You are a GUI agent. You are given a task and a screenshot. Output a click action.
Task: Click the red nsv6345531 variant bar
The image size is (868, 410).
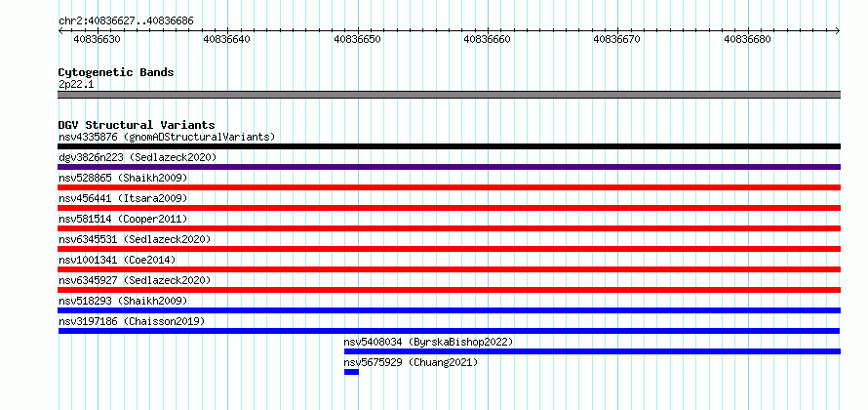[x=449, y=249]
